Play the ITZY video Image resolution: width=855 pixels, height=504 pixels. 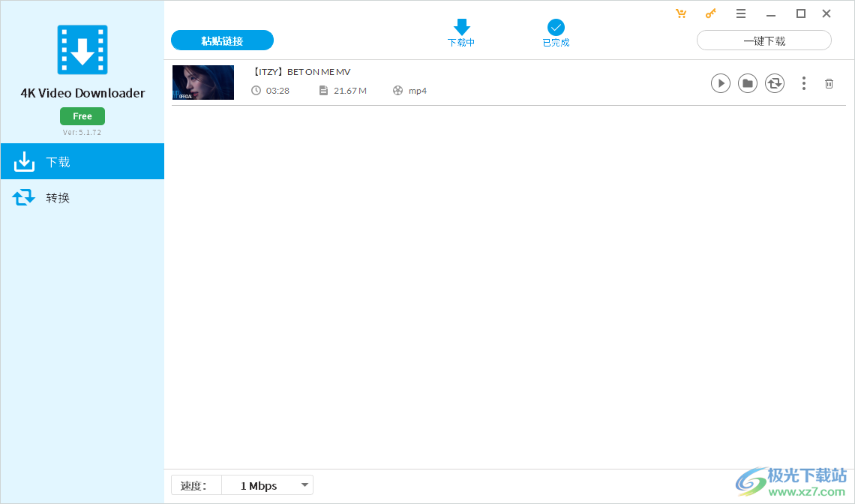pyautogui.click(x=721, y=83)
